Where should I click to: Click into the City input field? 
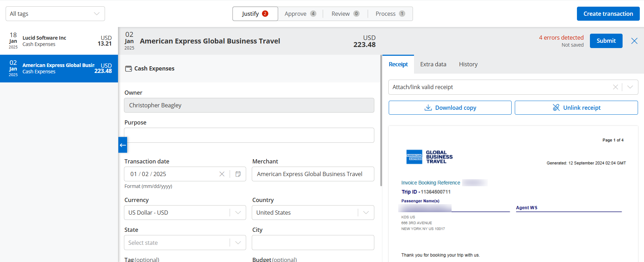(313, 243)
